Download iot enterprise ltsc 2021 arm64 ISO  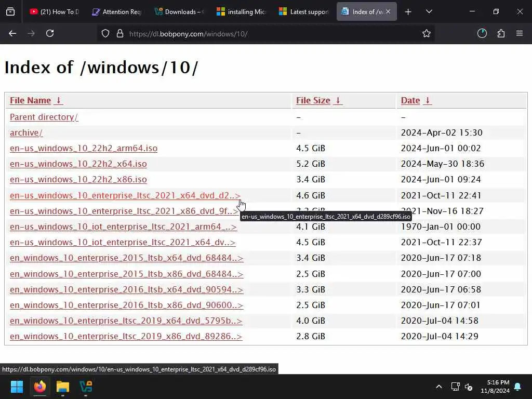pos(123,227)
